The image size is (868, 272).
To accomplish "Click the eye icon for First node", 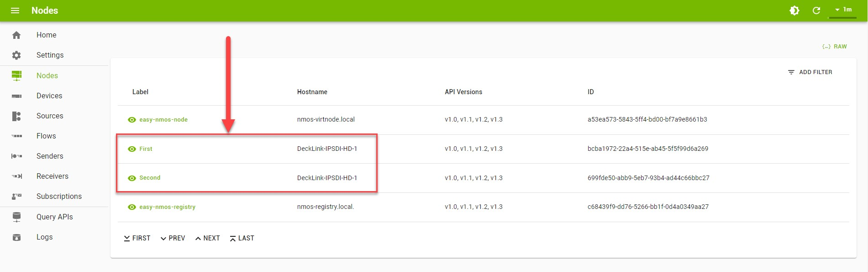I will click(132, 149).
